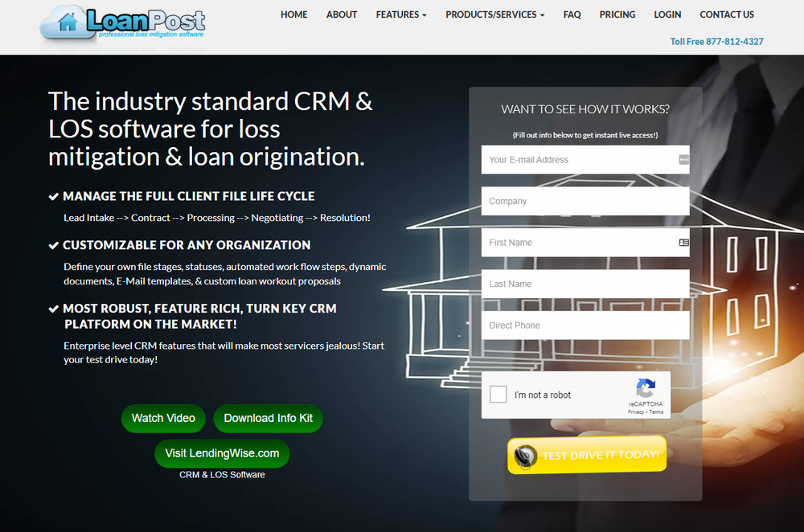Click the LoanPost logo
The height and width of the screenshot is (532, 804).
(122, 23)
